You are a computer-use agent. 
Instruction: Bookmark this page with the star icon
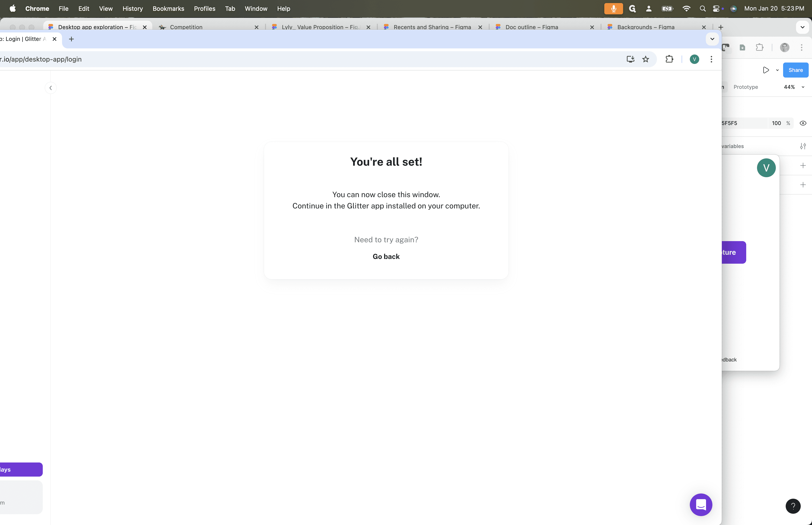[x=645, y=59]
